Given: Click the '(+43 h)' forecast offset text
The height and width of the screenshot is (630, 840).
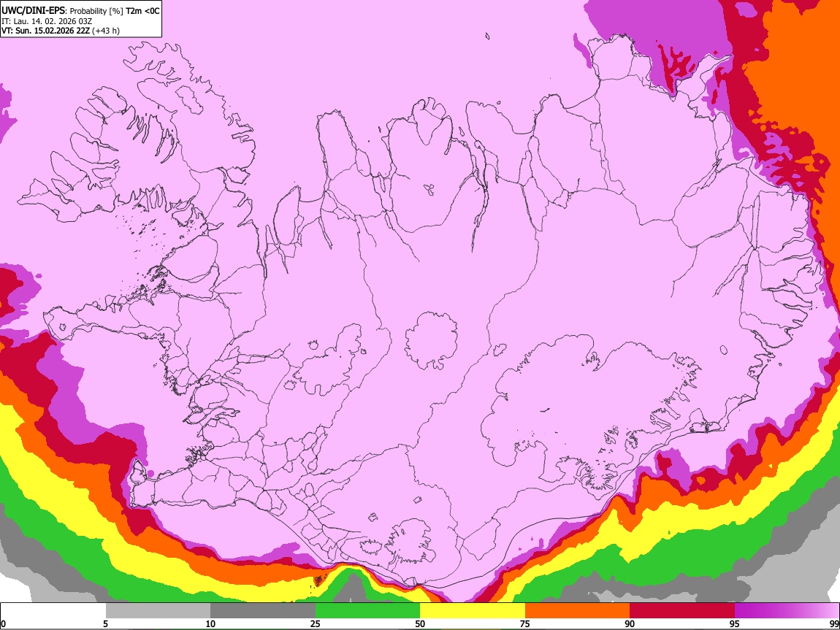Looking at the screenshot, I should coord(106,31).
